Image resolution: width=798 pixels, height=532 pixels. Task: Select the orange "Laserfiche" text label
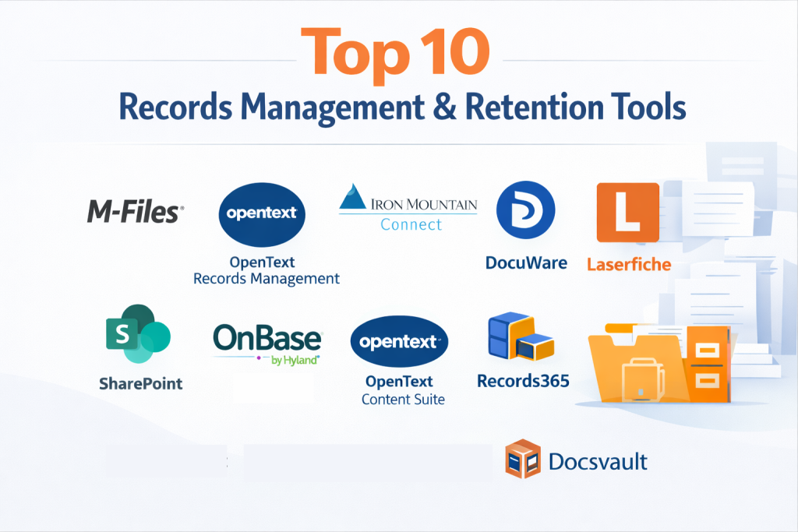(628, 264)
